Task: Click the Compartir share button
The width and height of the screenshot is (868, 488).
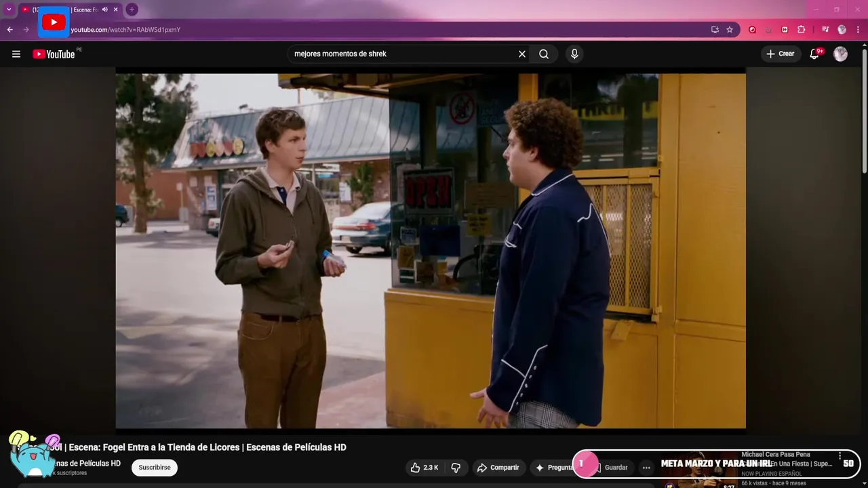Action: tap(498, 468)
